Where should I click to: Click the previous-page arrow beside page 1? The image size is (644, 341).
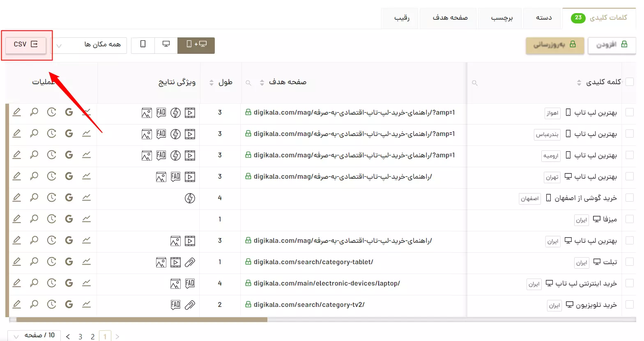click(x=117, y=336)
